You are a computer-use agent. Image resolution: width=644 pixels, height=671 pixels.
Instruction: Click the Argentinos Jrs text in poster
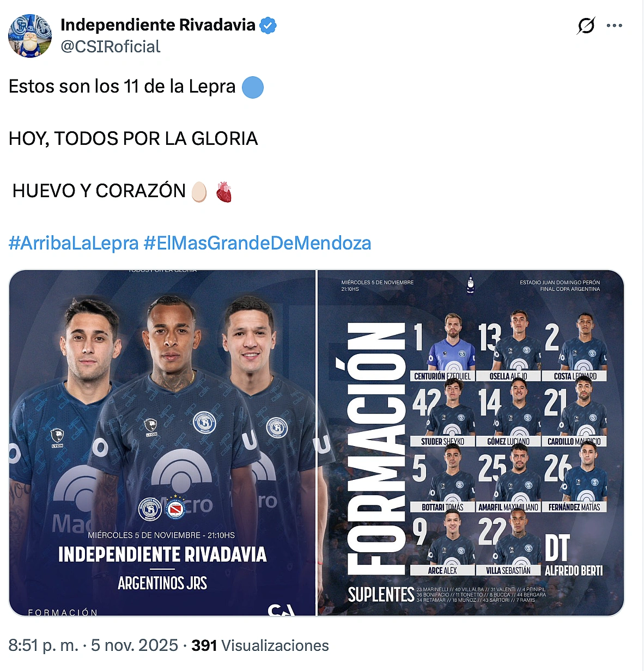point(162,583)
